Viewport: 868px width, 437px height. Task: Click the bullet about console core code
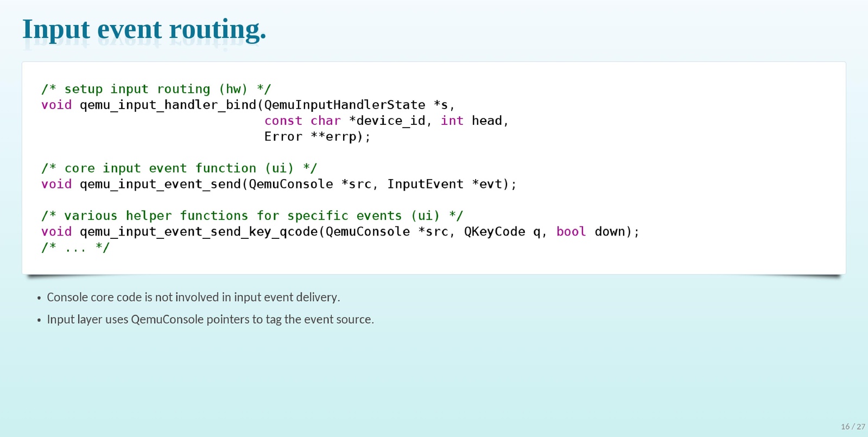pyautogui.click(x=193, y=297)
